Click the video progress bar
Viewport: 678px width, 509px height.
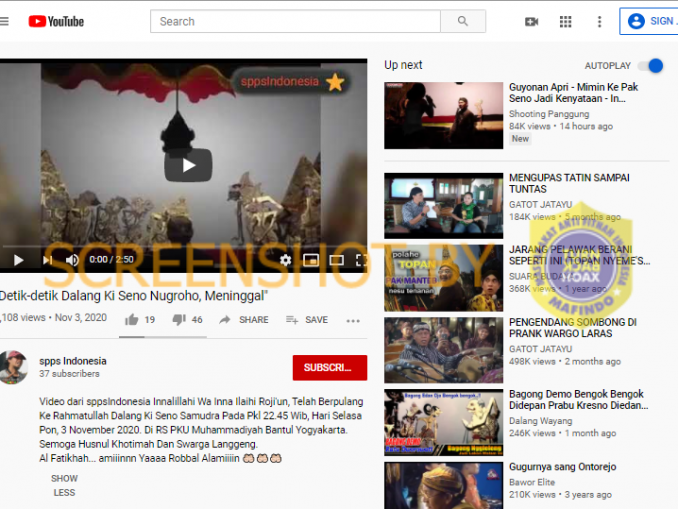[x=183, y=246]
